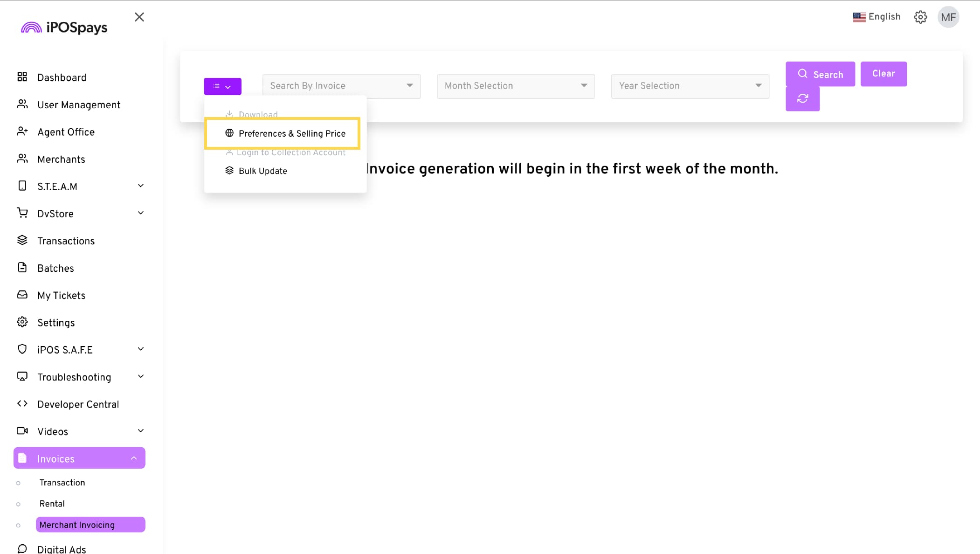Expand the S.T.E.A.M menu chevron
The width and height of the screenshot is (980, 554).
pyautogui.click(x=141, y=186)
